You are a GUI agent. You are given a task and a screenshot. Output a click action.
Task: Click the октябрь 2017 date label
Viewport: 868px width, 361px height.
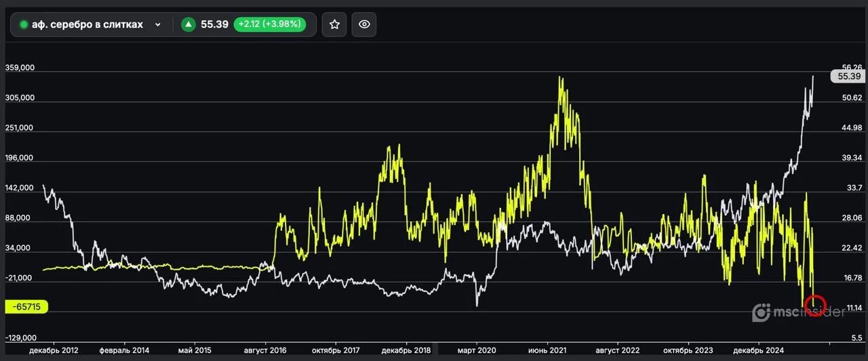(336, 351)
